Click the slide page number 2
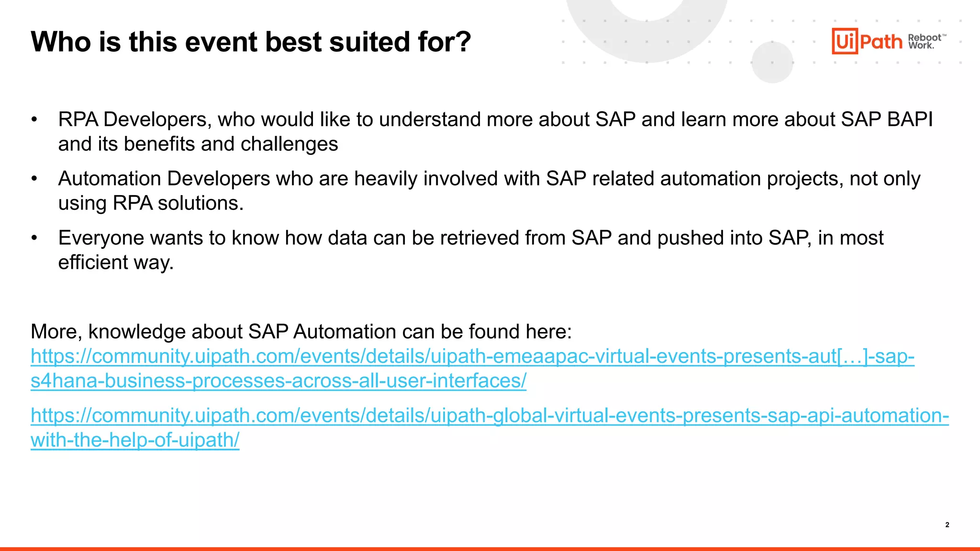 (x=947, y=525)
